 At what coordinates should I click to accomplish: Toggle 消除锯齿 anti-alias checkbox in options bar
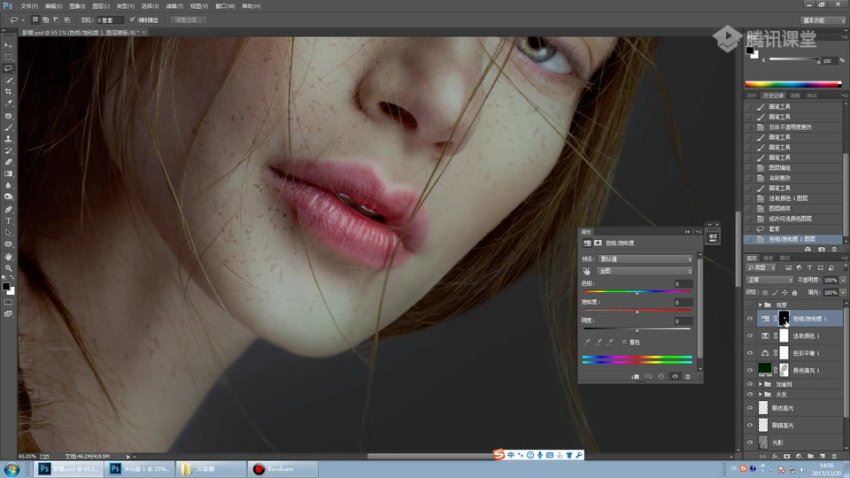point(132,20)
